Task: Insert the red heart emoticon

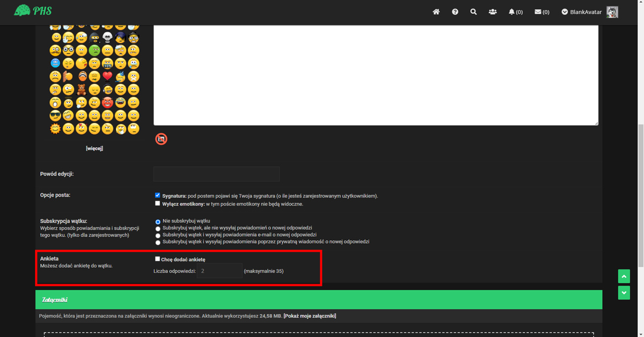Action: point(107,76)
